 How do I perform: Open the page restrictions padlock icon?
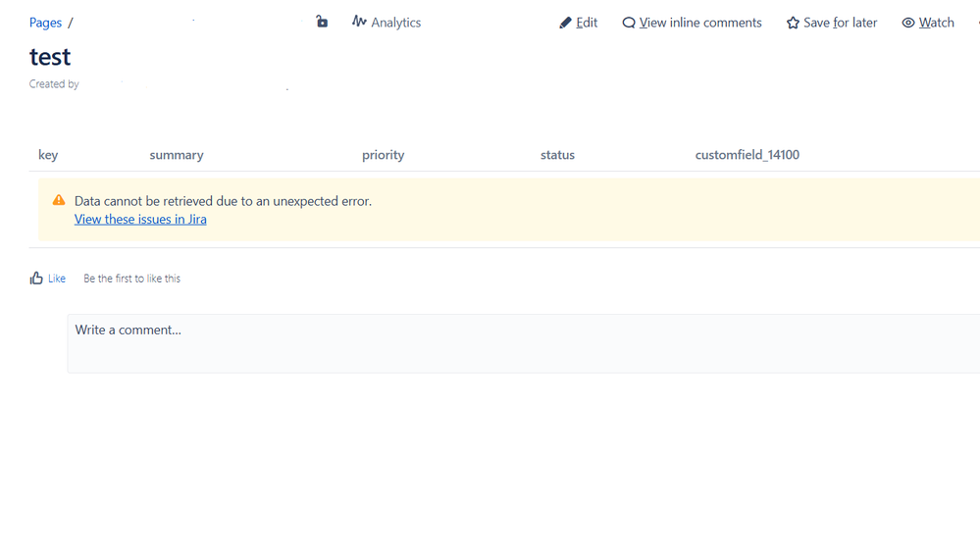pos(322,22)
